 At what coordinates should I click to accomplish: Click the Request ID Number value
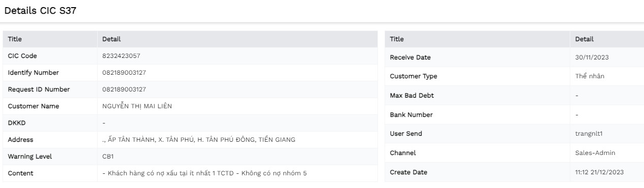[124, 89]
